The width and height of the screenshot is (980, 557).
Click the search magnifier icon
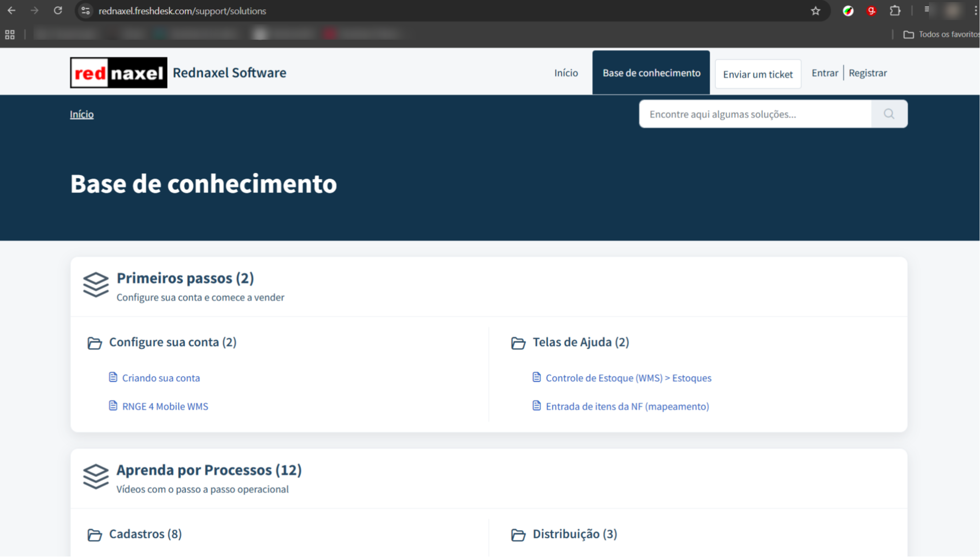pos(889,113)
